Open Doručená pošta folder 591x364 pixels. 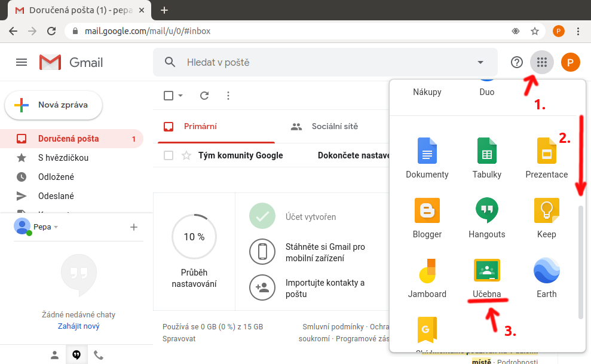coord(72,139)
